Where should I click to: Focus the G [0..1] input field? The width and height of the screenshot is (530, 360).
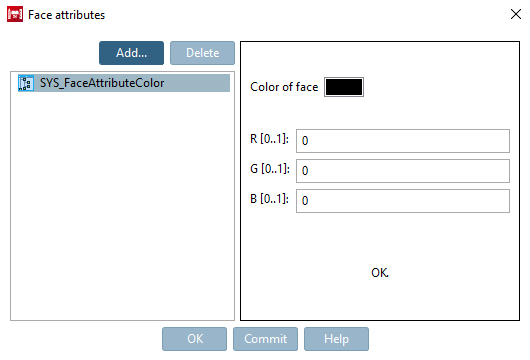pos(403,171)
